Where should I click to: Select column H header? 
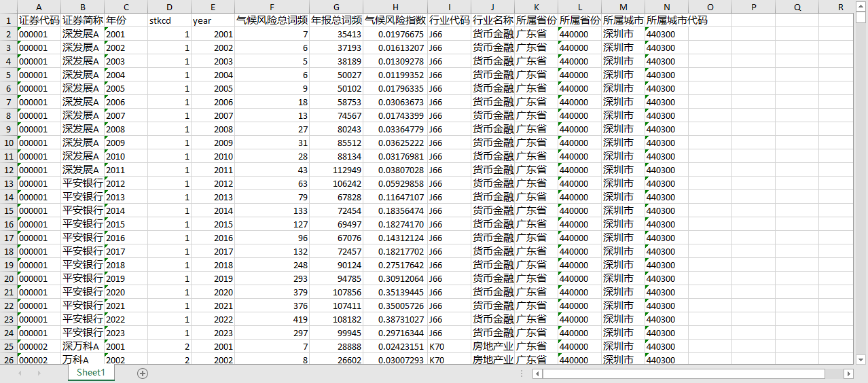[x=395, y=7]
